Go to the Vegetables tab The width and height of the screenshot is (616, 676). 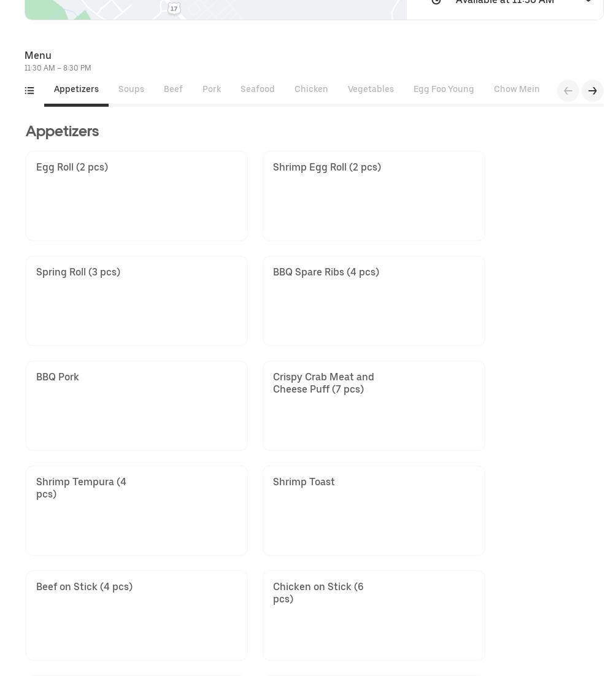[371, 89]
